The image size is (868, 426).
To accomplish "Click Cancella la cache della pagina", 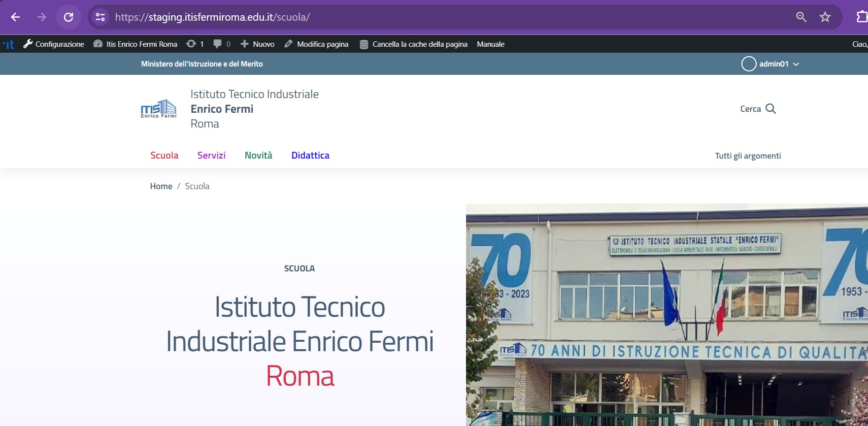I will tap(413, 44).
